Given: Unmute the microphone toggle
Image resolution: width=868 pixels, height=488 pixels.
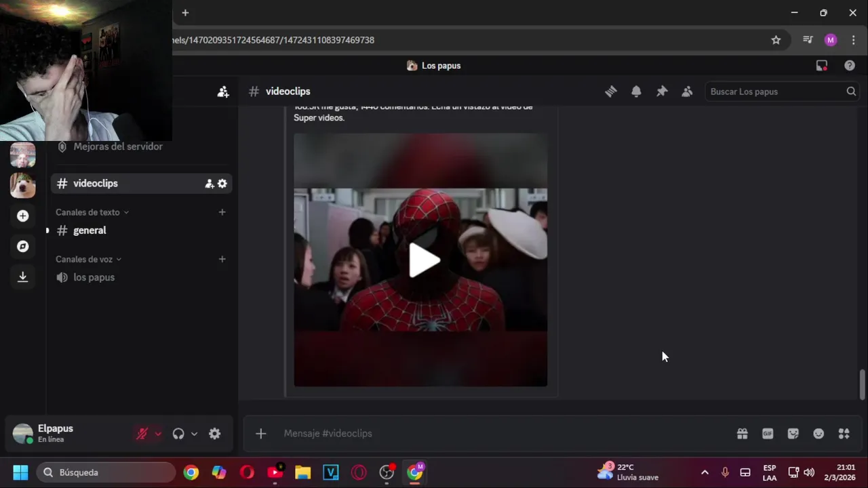Looking at the screenshot, I should point(142,434).
